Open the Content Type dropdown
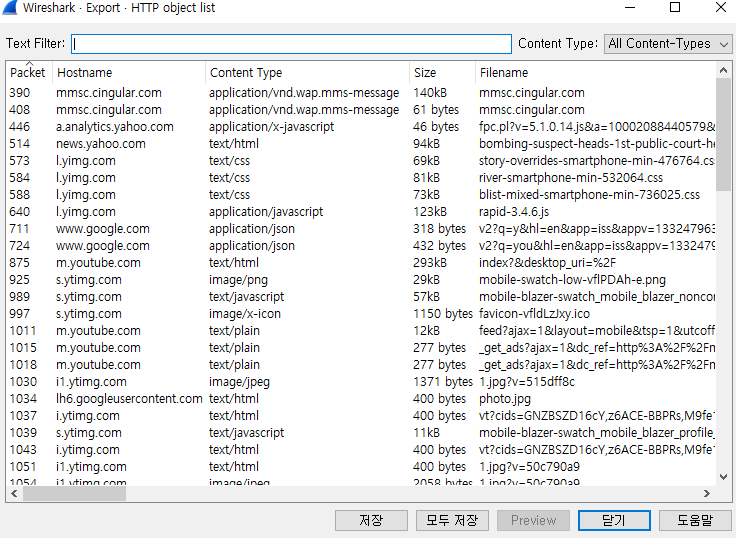736x538 pixels. pyautogui.click(x=668, y=44)
